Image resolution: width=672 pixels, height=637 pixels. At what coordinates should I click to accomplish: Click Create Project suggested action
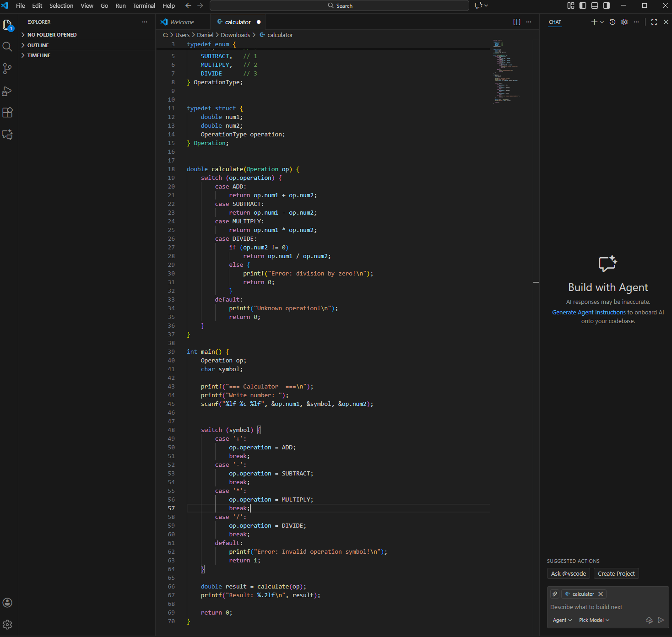616,573
